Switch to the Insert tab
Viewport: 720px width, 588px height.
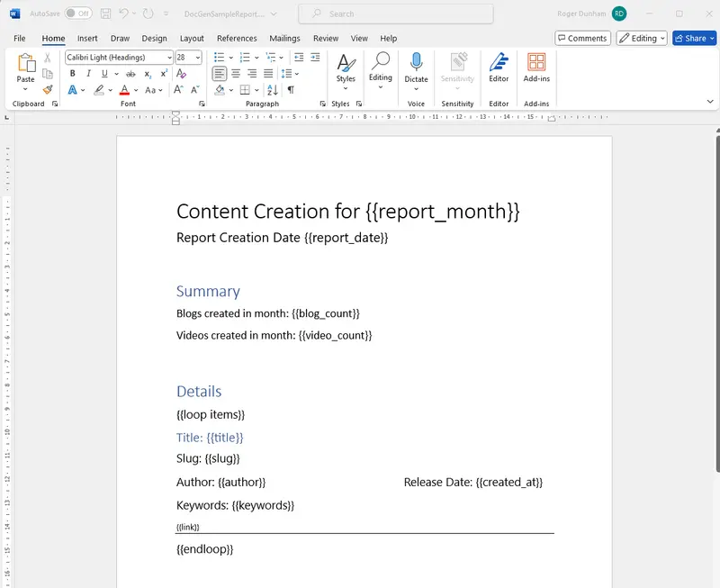click(87, 39)
